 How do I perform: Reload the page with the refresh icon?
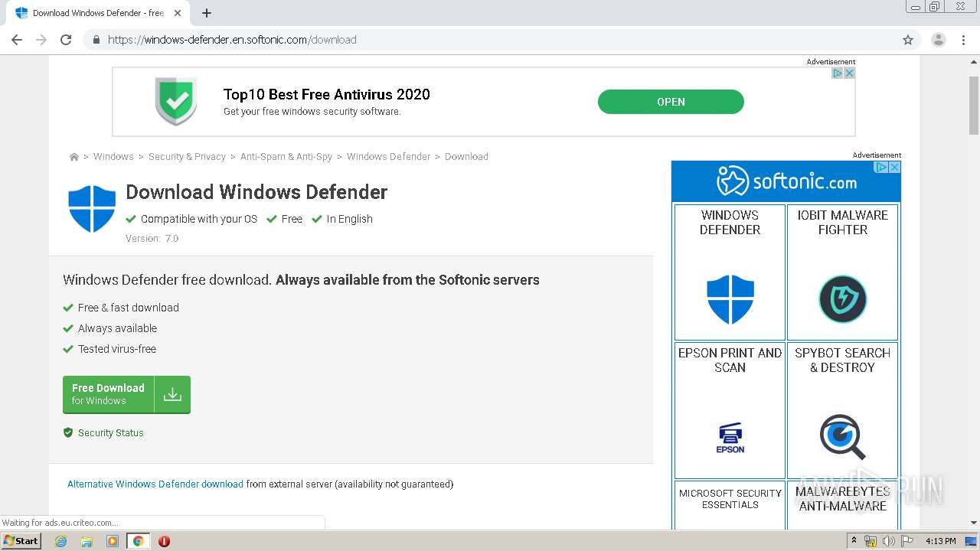(x=66, y=40)
